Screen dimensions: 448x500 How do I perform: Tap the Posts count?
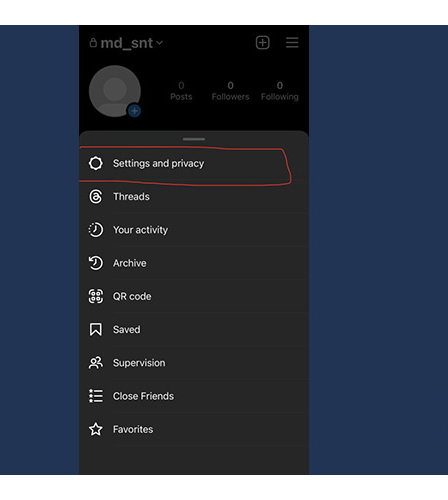coord(181,91)
